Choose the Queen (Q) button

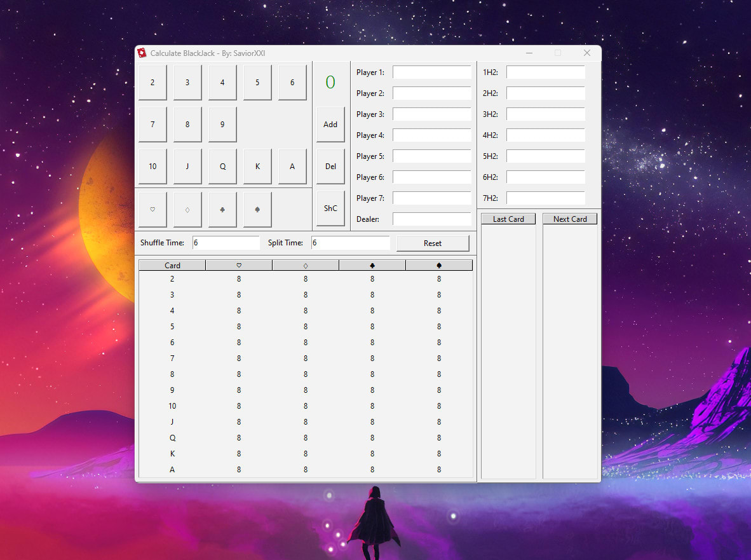tap(222, 167)
